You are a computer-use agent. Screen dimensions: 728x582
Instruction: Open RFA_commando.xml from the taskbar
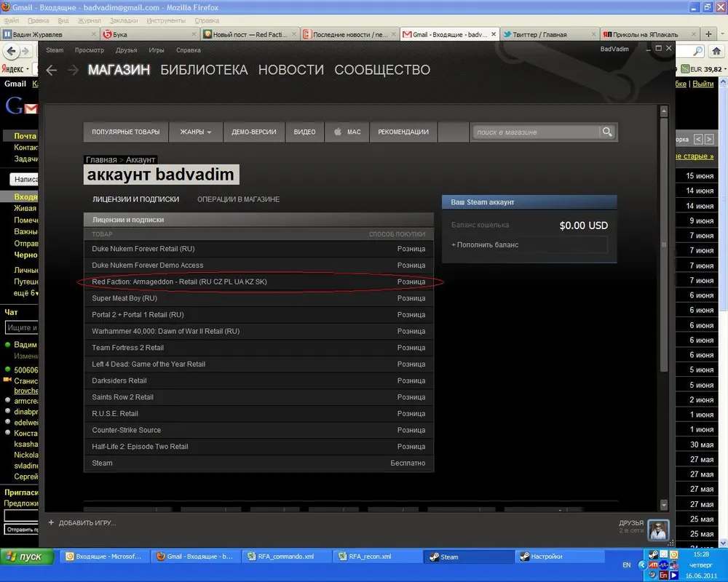[285, 557]
